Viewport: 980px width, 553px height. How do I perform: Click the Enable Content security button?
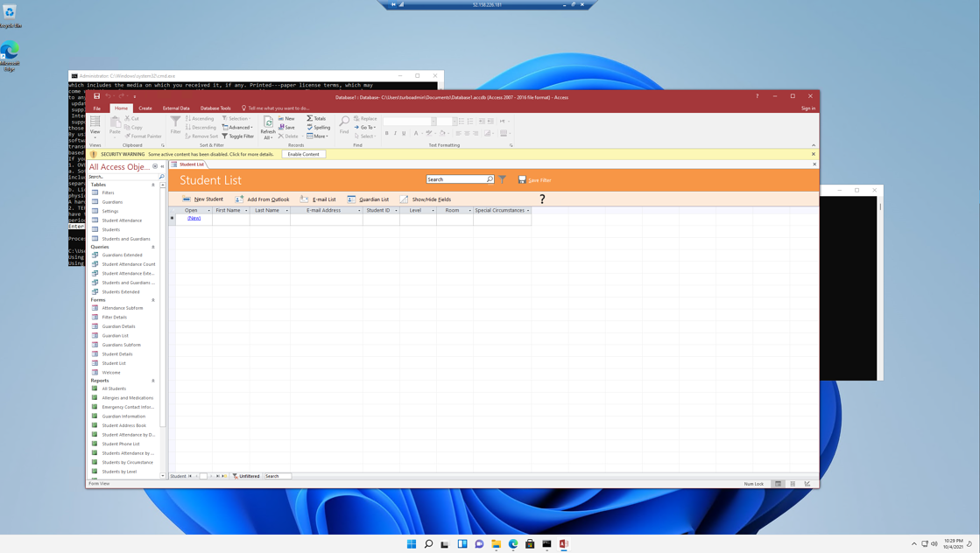click(x=304, y=153)
